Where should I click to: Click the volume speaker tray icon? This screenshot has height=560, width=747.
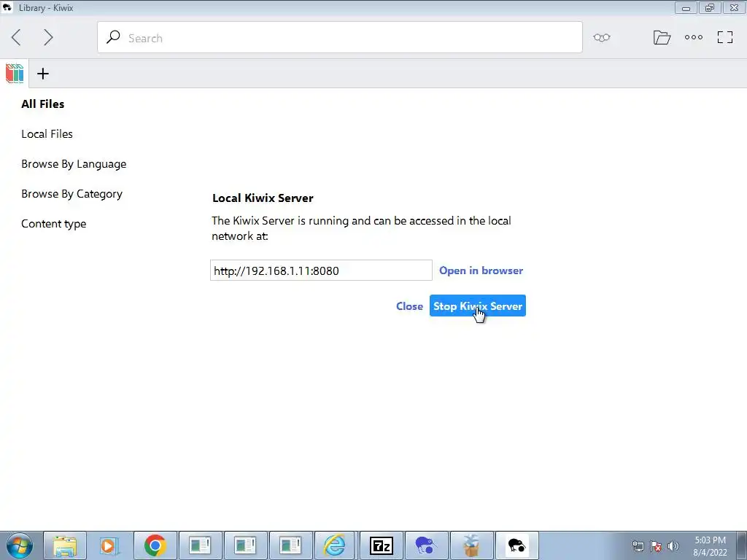[673, 546]
